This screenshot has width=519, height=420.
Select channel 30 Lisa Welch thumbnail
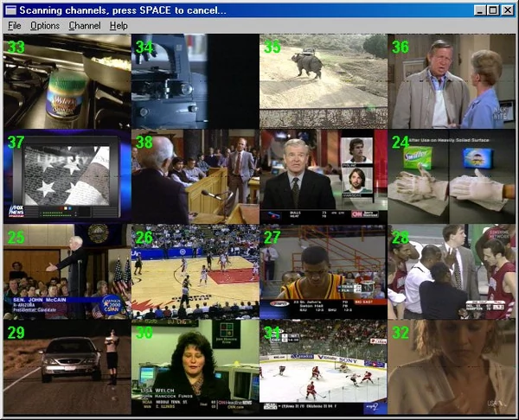pyautogui.click(x=195, y=367)
